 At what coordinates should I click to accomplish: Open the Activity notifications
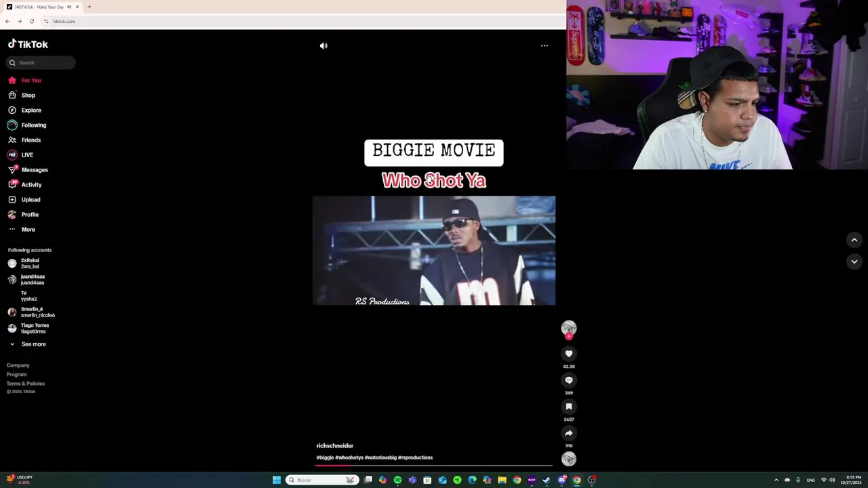[25, 184]
